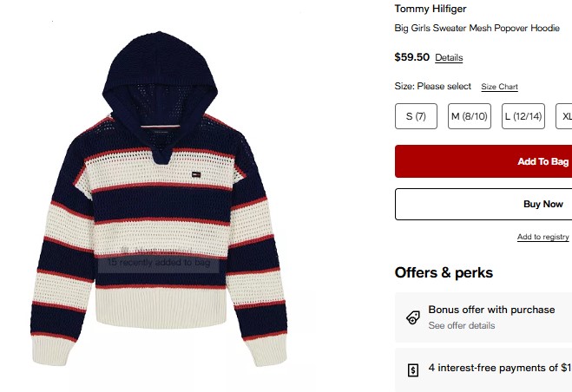
Task: Click the Big Girls Sweater Mesh Popover Hoodie title
Action: coord(477,28)
